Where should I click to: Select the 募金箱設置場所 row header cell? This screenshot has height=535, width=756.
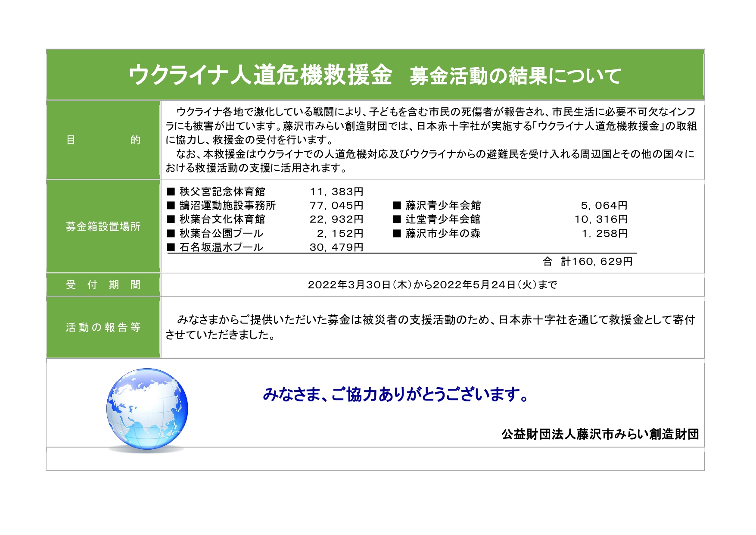103,227
